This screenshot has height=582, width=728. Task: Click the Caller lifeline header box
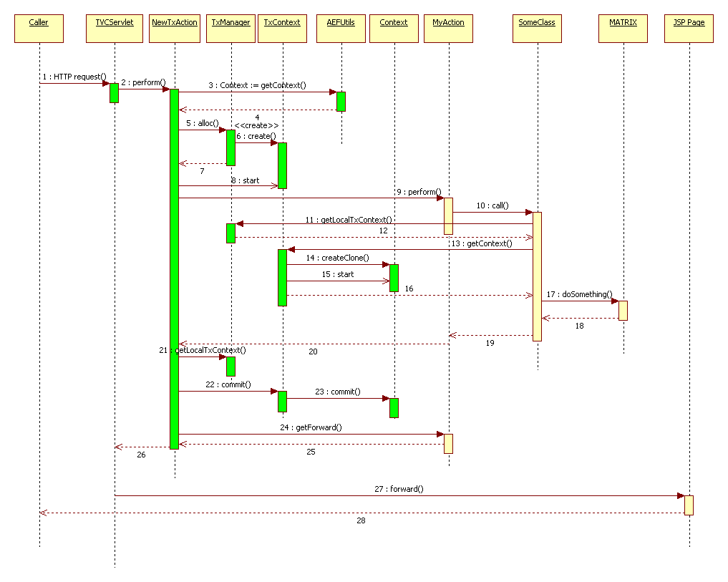(39, 29)
